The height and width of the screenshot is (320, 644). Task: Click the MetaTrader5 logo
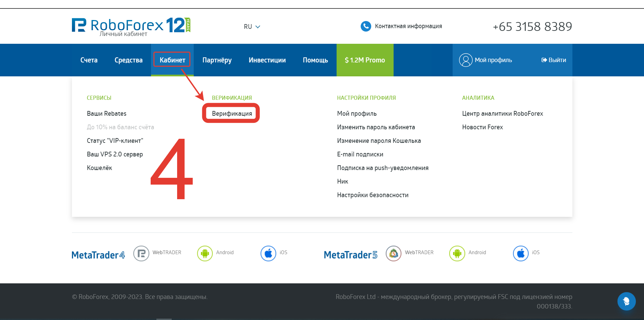tap(351, 255)
